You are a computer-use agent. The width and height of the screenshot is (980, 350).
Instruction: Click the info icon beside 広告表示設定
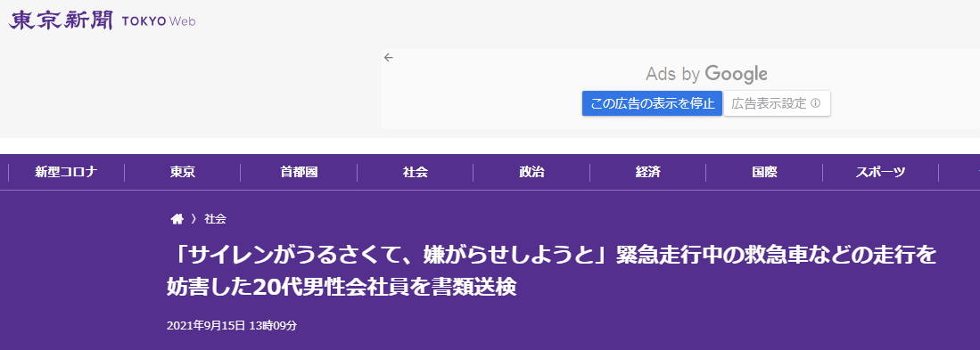[x=815, y=103]
